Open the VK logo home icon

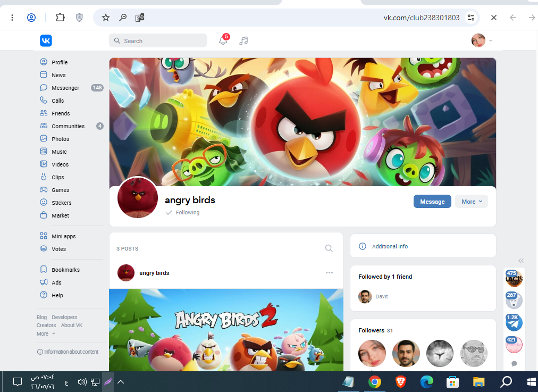tap(46, 40)
